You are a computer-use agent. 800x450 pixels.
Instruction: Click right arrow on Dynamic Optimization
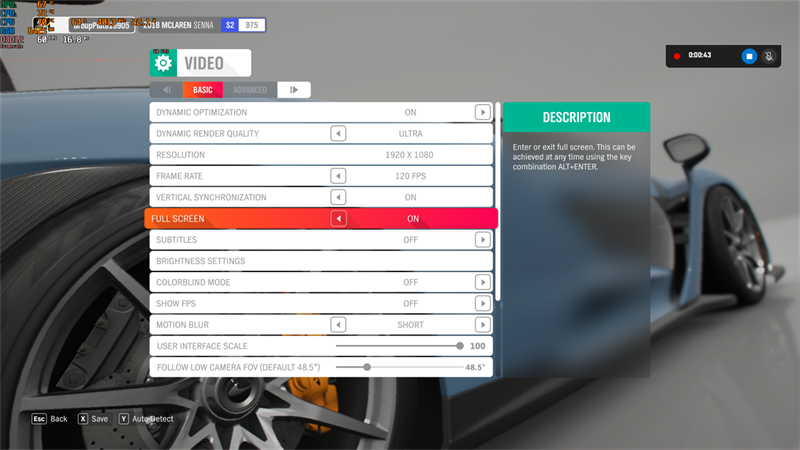point(483,112)
